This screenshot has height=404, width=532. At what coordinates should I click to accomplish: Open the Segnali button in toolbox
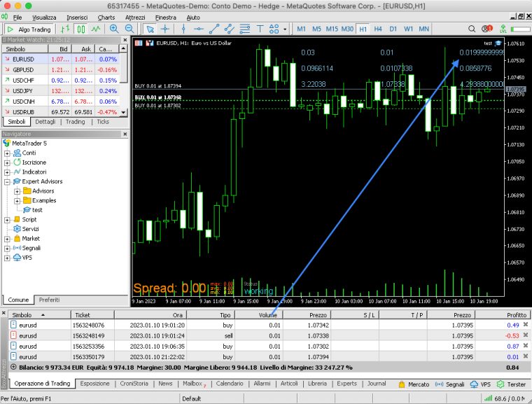click(449, 384)
